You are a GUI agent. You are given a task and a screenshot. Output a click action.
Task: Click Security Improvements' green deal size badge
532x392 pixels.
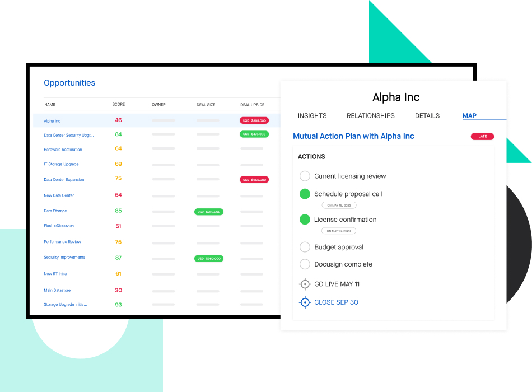coord(209,259)
